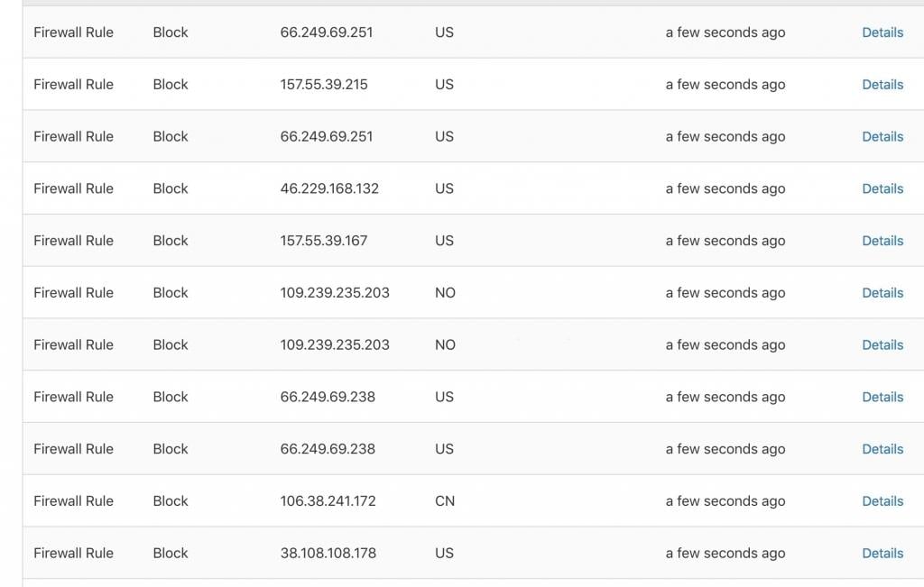View Details of the second 109.239.235.203 entry
The image size is (924, 587).
click(882, 344)
